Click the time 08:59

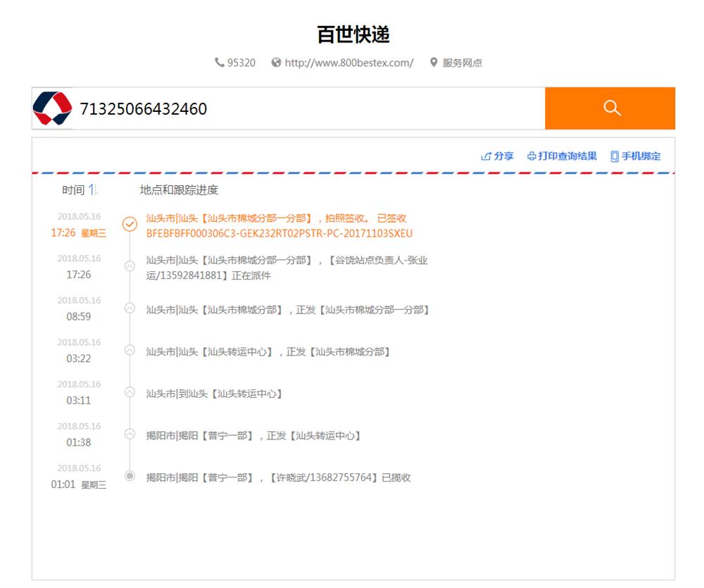click(79, 317)
